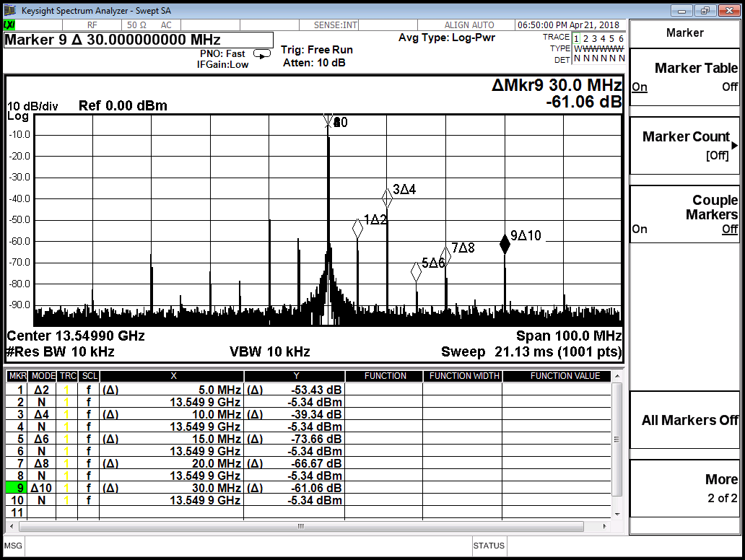Image resolution: width=745 pixels, height=560 pixels.
Task: Click the FUNCTION WIDTH column header
Action: 463,376
